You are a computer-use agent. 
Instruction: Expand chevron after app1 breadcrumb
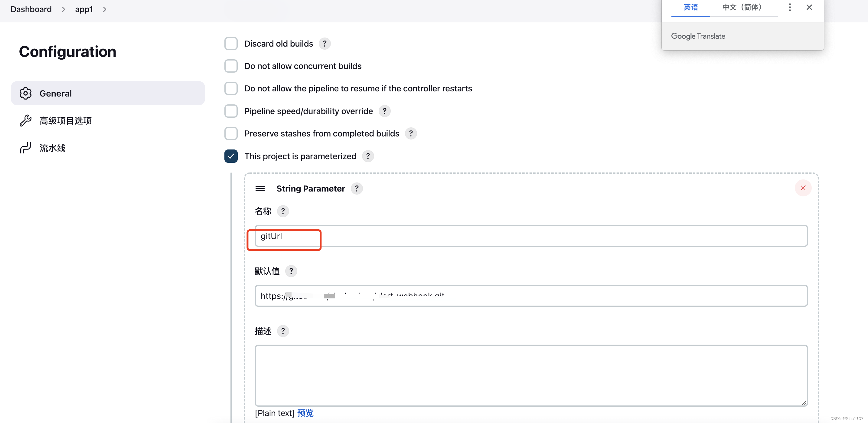click(x=104, y=9)
